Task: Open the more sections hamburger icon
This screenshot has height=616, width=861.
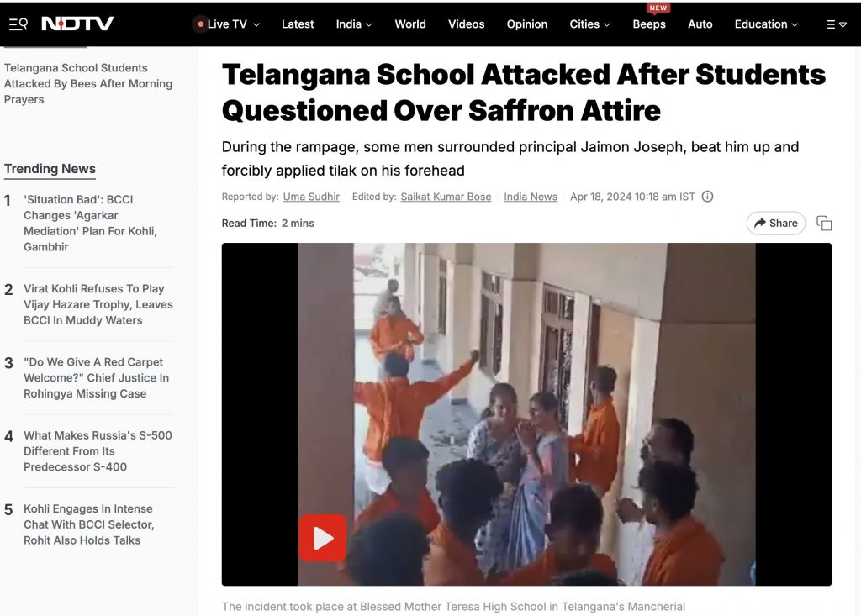Action: (837, 24)
